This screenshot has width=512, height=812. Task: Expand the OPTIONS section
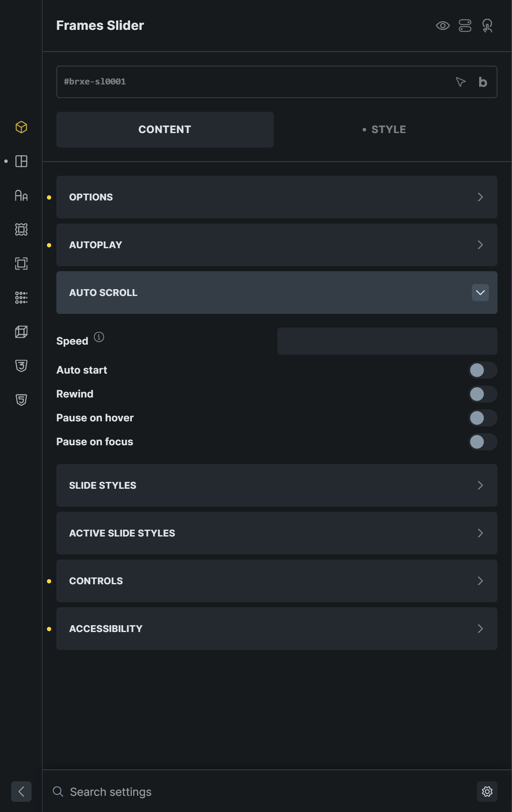point(277,197)
